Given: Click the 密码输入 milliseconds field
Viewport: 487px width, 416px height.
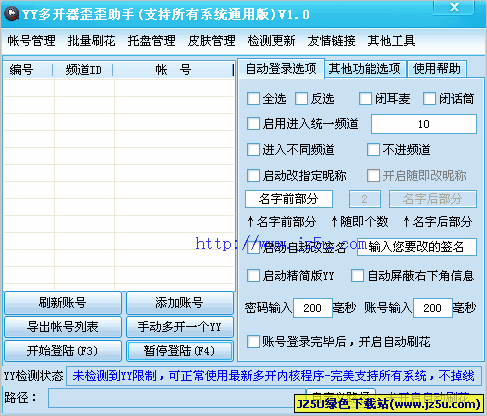Looking at the screenshot, I should [x=313, y=308].
